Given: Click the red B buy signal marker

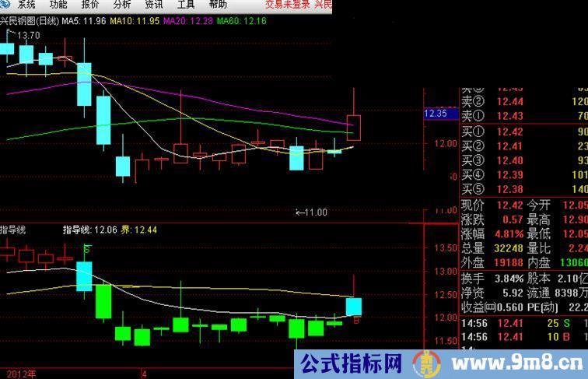Looking at the screenshot, I should 356,320.
